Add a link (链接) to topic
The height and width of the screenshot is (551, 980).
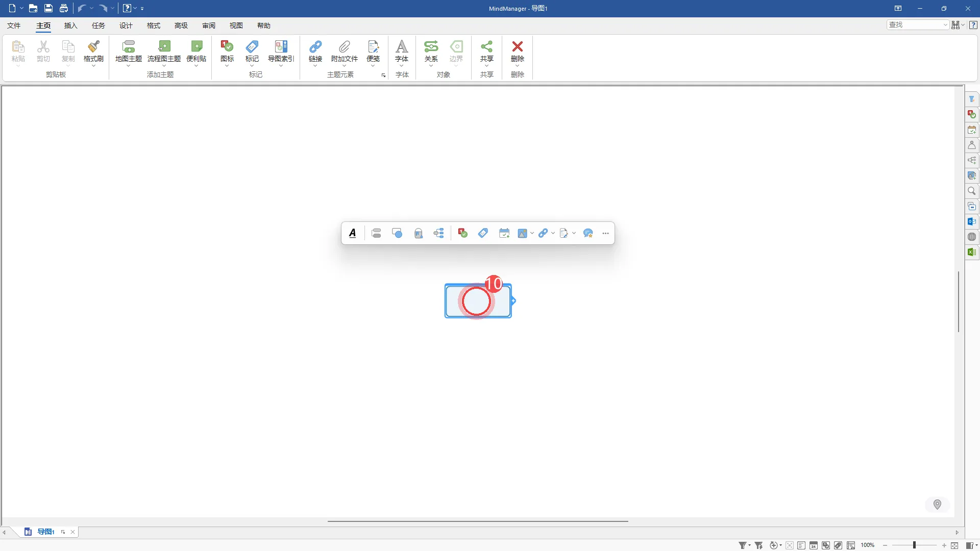pyautogui.click(x=315, y=52)
